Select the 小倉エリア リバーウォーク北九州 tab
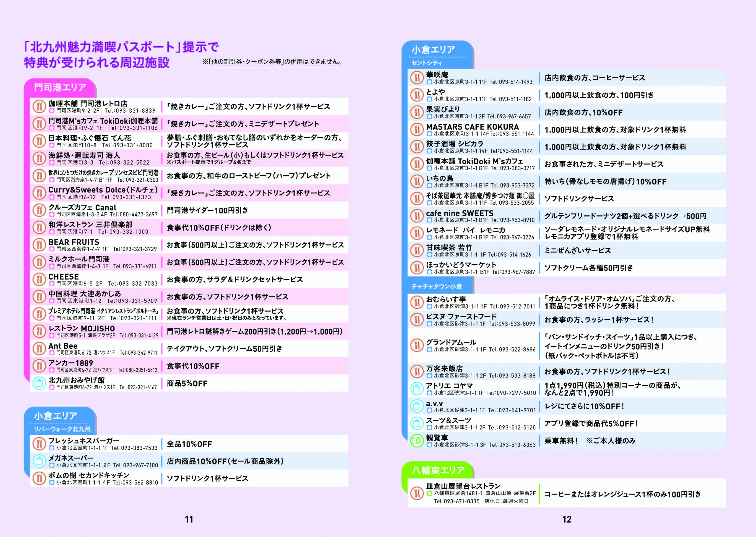The width and height of the screenshot is (756, 537). (60, 421)
